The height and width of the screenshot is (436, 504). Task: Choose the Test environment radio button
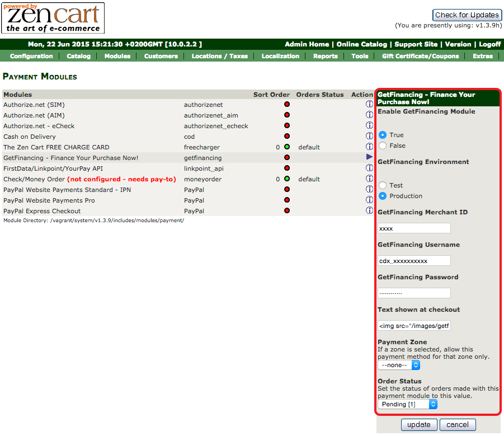383,185
